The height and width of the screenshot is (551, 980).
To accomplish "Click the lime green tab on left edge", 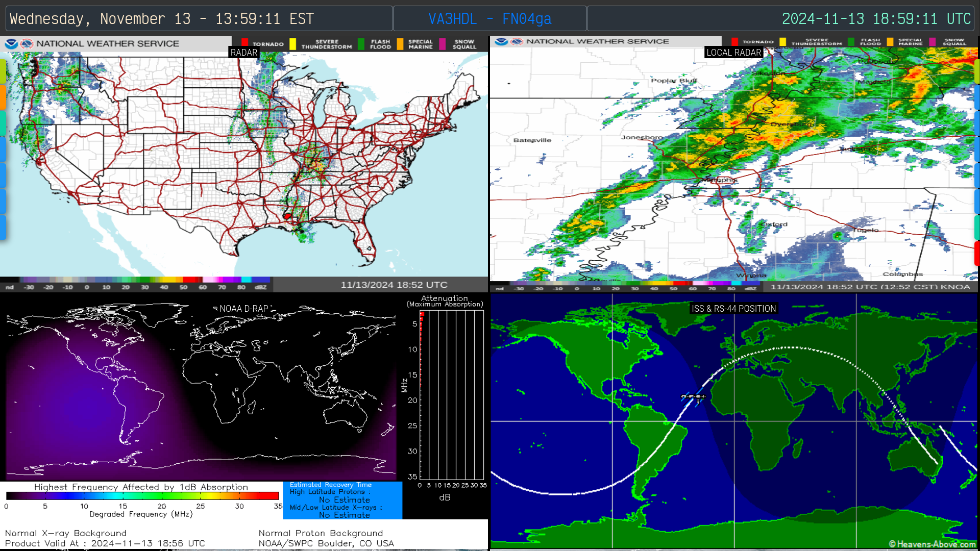I will (3, 71).
